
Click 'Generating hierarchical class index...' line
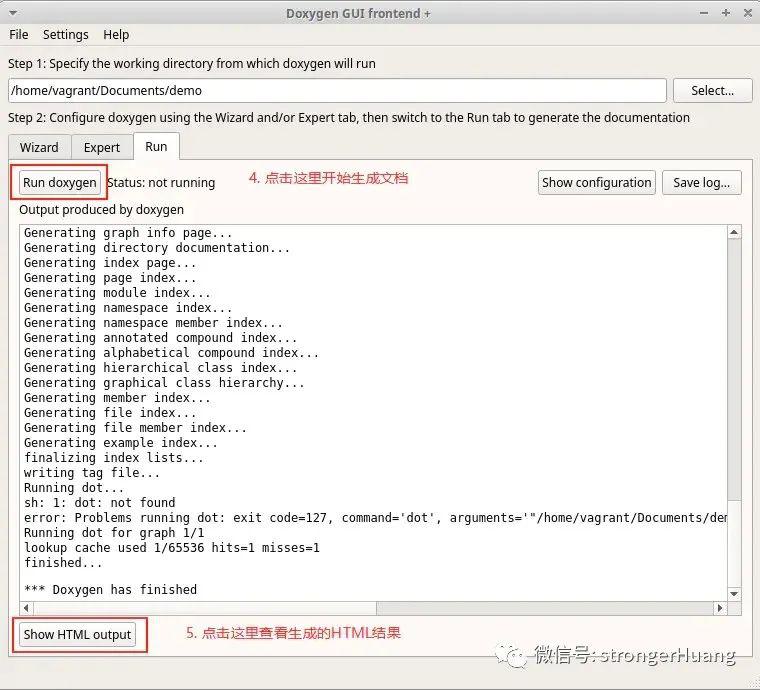click(x=161, y=367)
